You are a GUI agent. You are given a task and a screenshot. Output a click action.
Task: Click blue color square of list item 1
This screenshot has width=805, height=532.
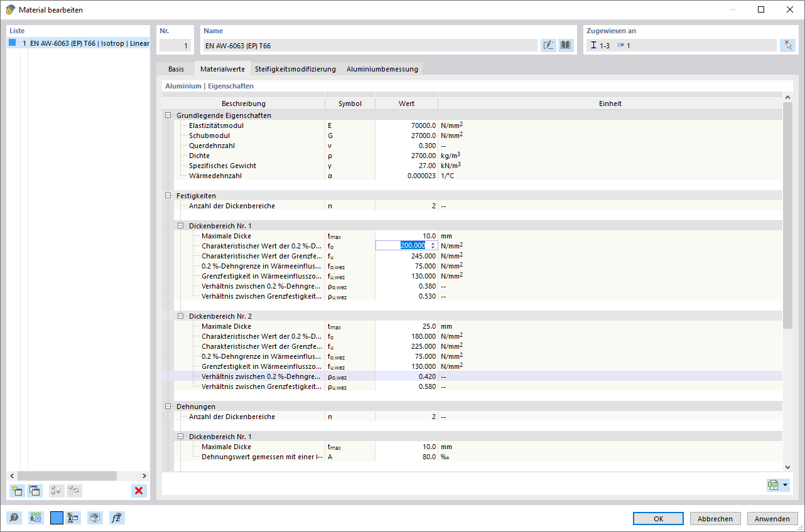pyautogui.click(x=12, y=43)
